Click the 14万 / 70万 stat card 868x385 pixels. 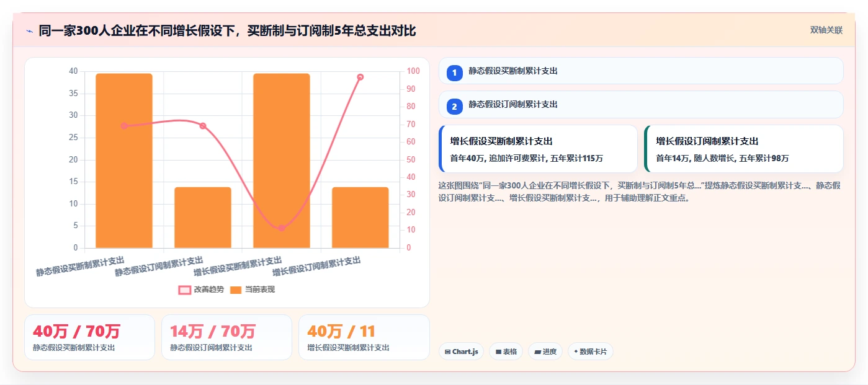[226, 337]
